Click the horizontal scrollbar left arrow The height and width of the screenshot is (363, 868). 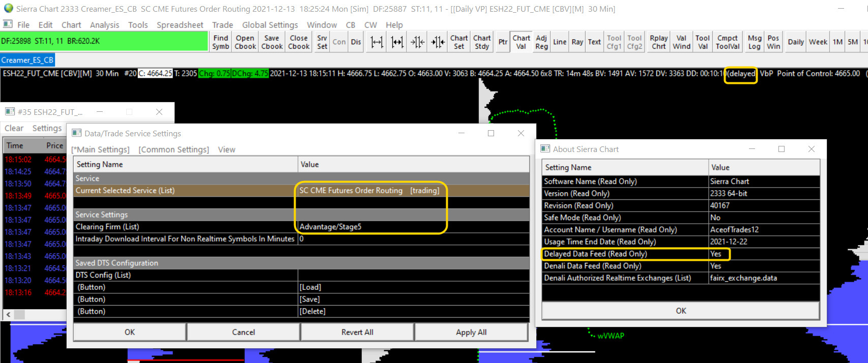click(x=8, y=315)
